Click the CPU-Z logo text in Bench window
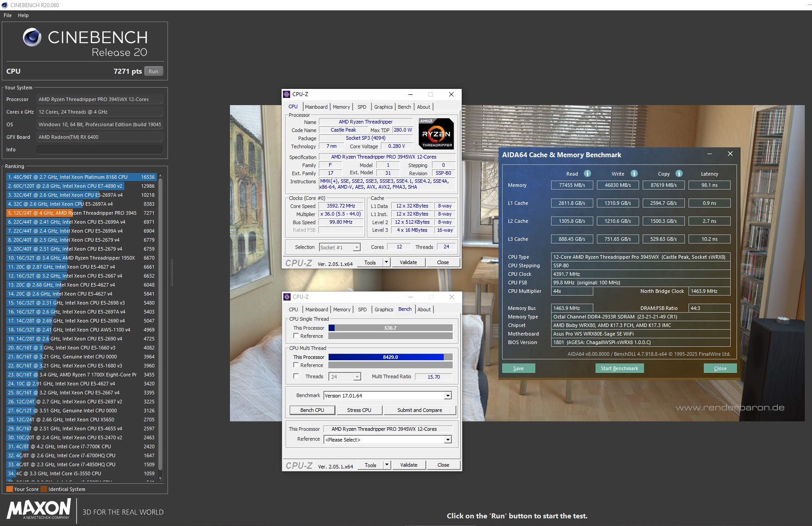 pos(299,466)
